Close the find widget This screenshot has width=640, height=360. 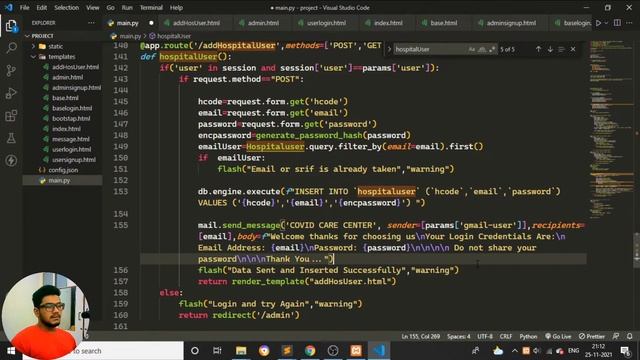tap(573, 49)
